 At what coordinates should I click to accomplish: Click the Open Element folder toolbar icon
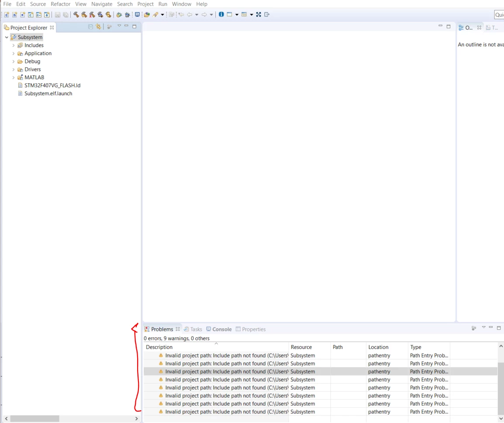[x=147, y=14]
